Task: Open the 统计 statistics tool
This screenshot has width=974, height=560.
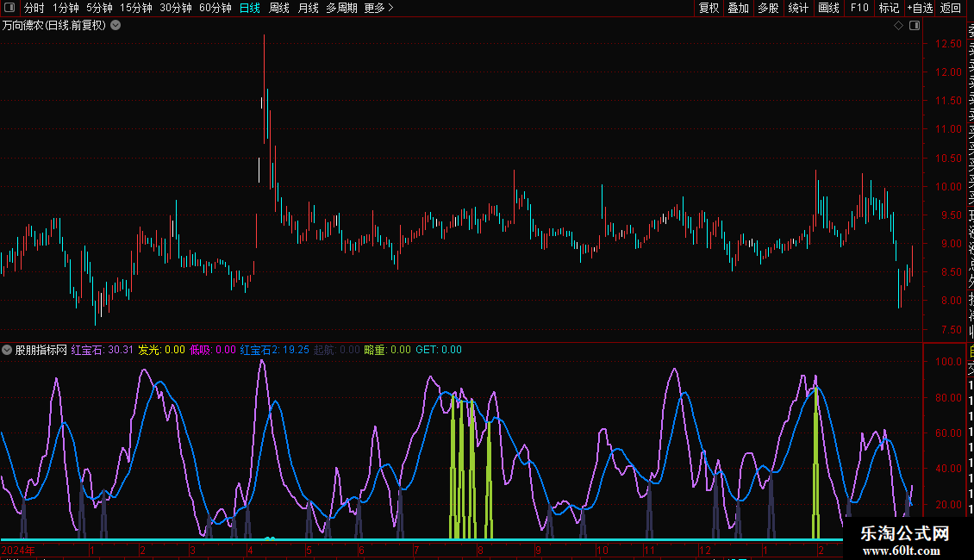Action: pyautogui.click(x=798, y=8)
